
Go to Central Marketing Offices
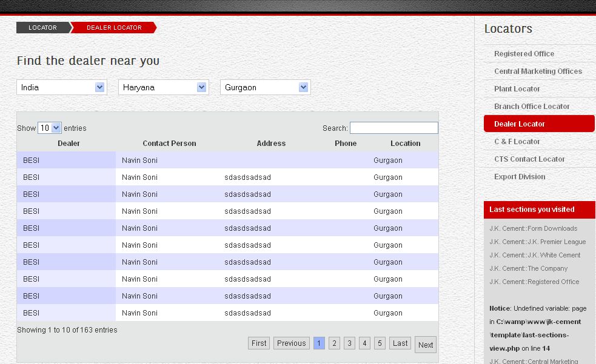point(538,71)
